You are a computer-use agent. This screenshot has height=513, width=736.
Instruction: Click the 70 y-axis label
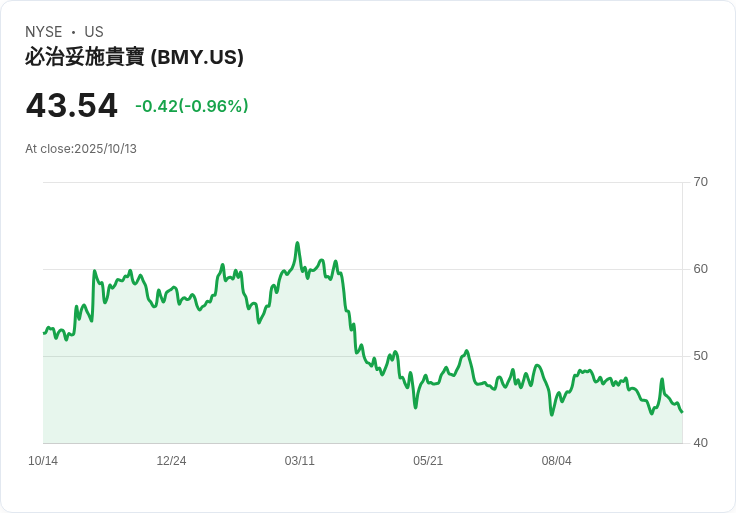point(701,182)
